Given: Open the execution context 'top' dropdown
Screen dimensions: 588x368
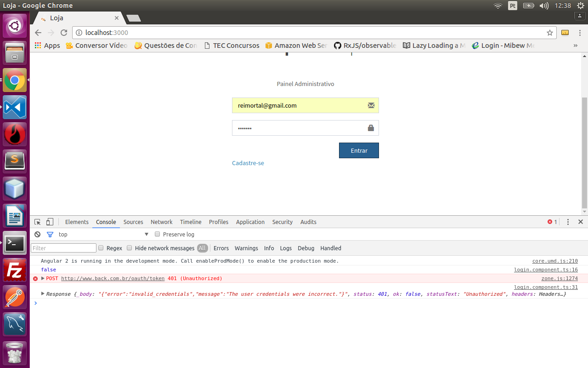Looking at the screenshot, I should pyautogui.click(x=103, y=234).
